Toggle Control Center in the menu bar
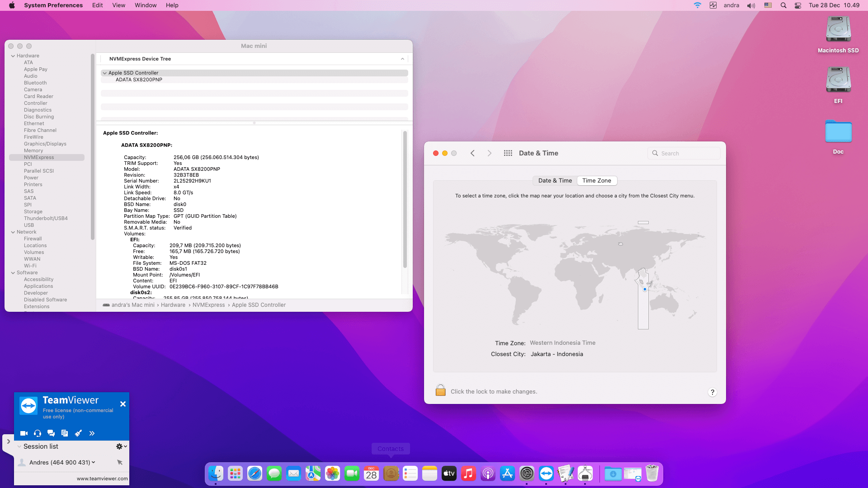The width and height of the screenshot is (868, 488). [x=798, y=5]
